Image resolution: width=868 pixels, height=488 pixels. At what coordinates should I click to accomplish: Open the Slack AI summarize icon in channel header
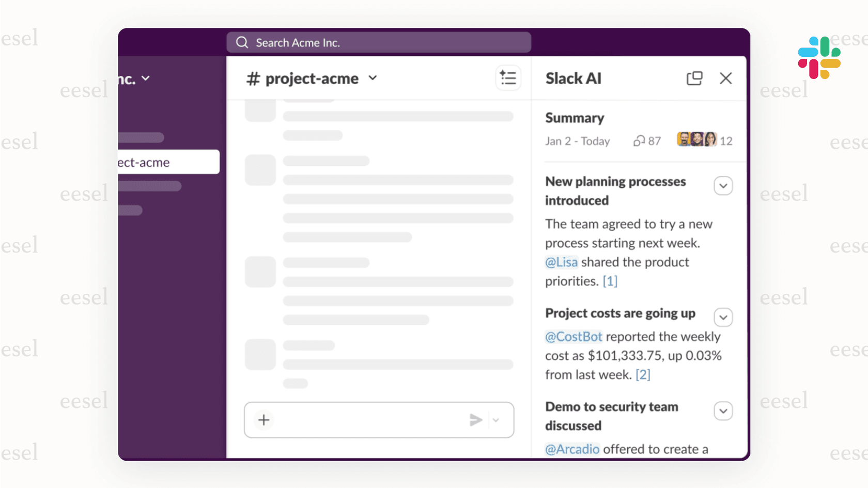coord(508,77)
